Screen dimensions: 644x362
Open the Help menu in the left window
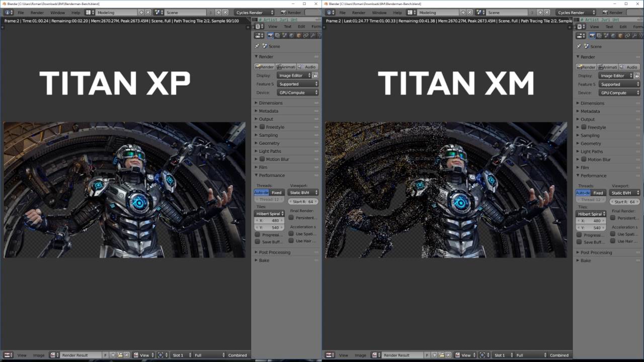(75, 12)
